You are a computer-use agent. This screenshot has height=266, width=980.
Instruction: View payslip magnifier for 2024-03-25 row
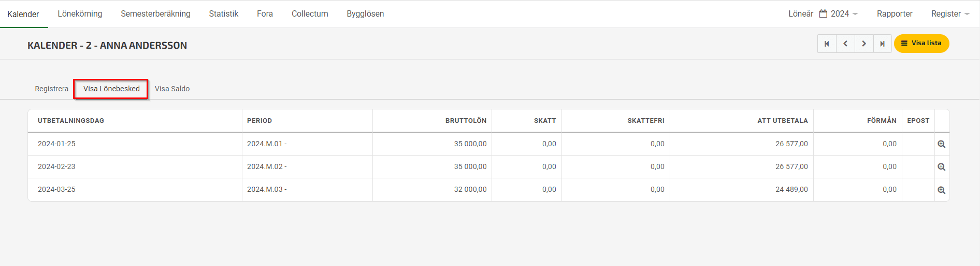tap(941, 190)
